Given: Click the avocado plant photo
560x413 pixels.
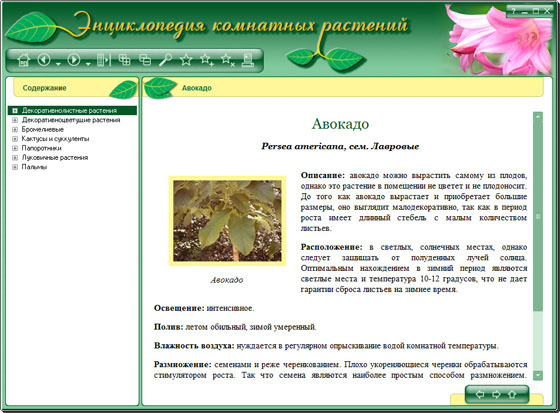Looking at the screenshot, I should (227, 221).
